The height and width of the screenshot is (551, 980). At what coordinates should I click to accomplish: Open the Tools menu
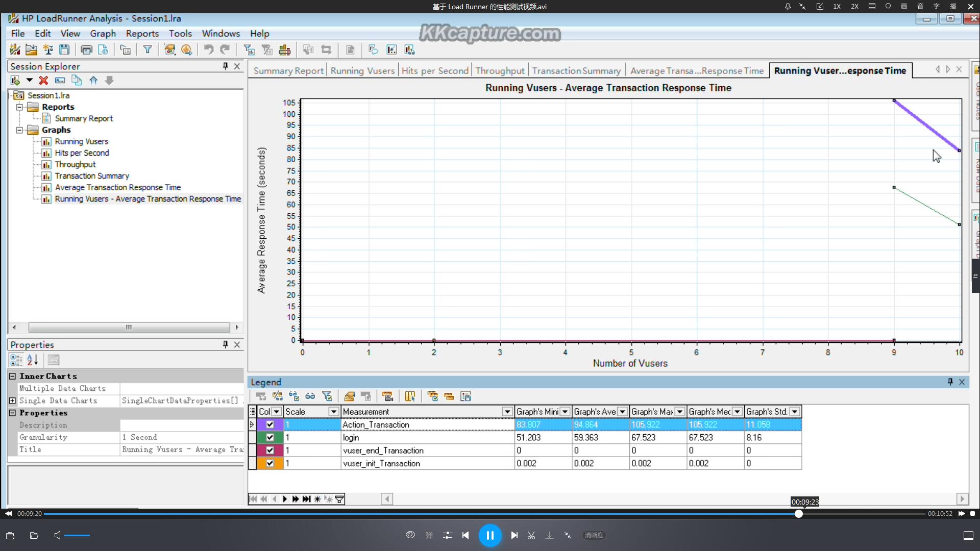(181, 33)
